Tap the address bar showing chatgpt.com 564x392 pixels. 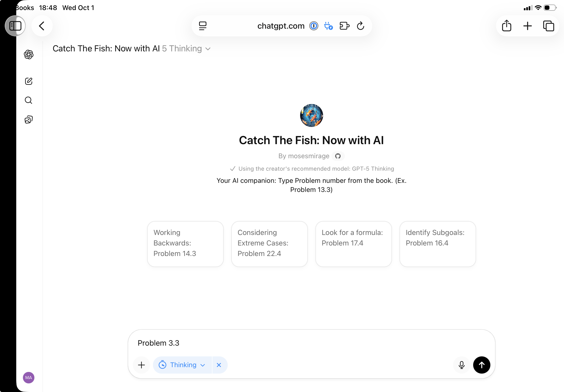(281, 26)
